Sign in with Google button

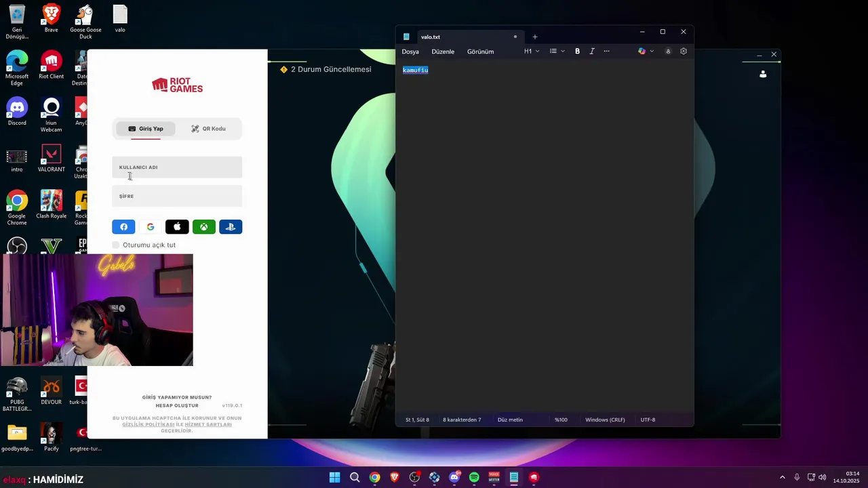pos(151,227)
